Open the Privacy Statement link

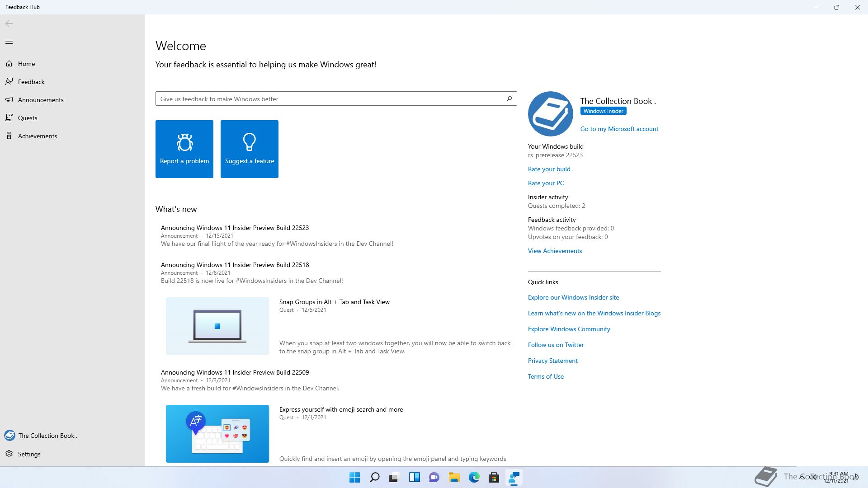553,361
